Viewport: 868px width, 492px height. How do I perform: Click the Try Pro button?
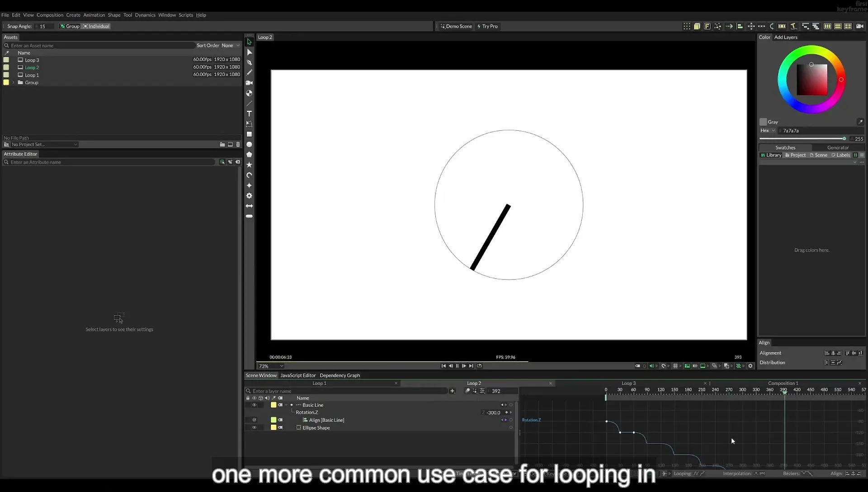pyautogui.click(x=487, y=26)
